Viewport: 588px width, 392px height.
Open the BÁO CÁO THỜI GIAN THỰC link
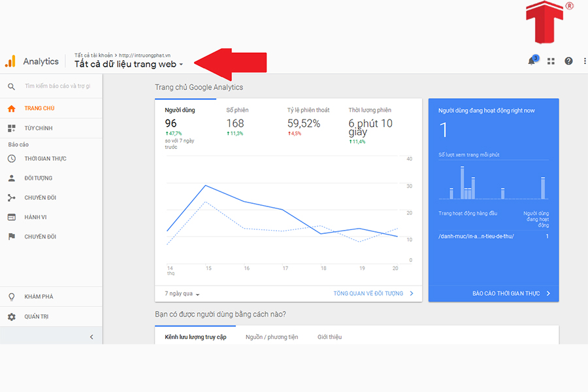pyautogui.click(x=511, y=293)
